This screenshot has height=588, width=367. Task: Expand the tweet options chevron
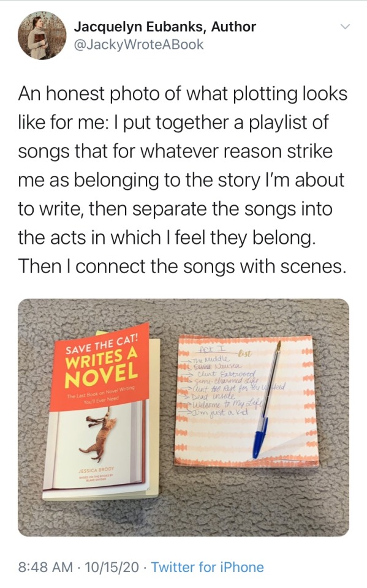click(x=344, y=27)
